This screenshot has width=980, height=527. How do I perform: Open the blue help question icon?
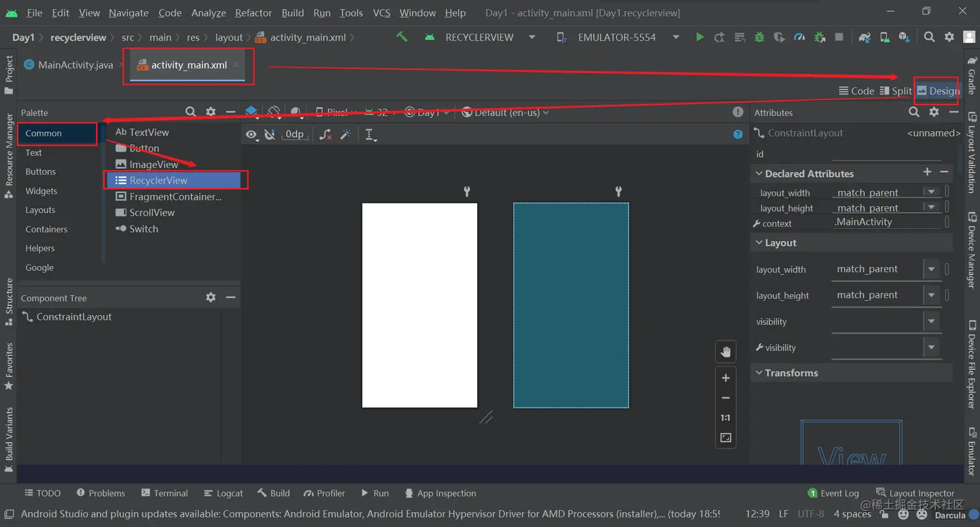(x=738, y=134)
